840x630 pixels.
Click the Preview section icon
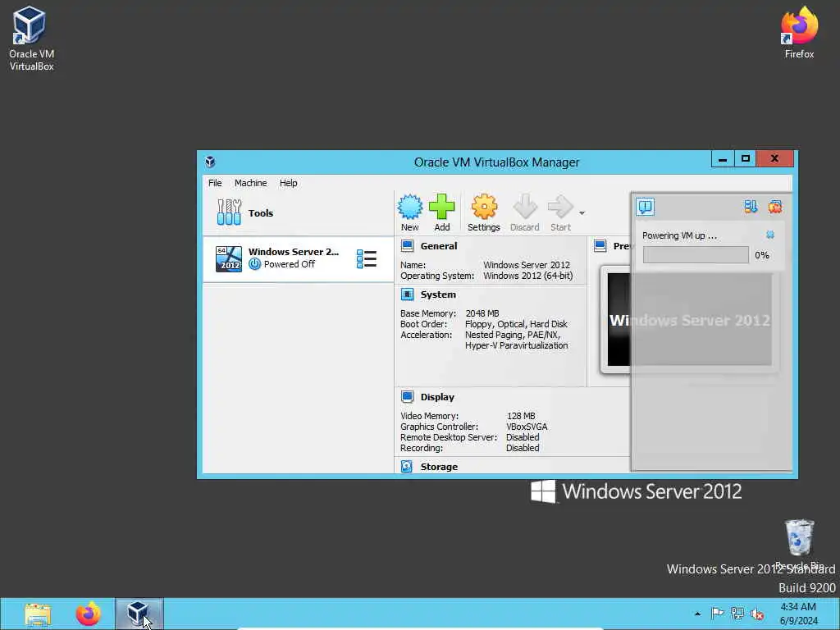point(600,246)
